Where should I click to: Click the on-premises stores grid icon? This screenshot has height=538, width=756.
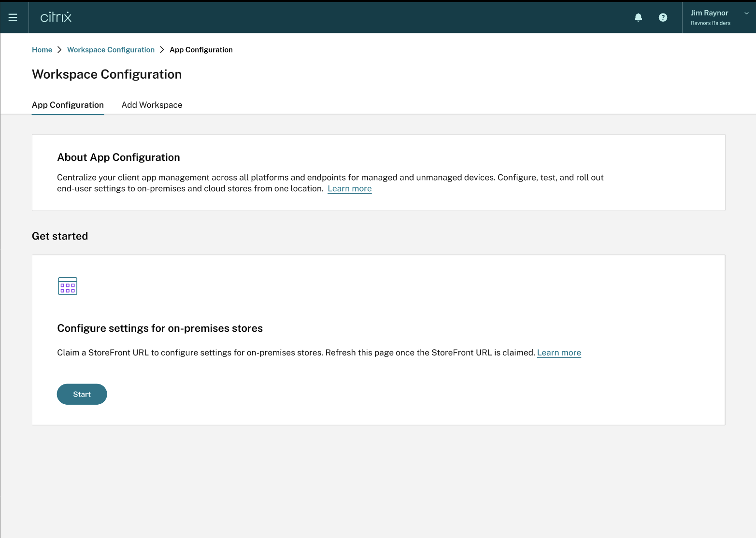68,286
